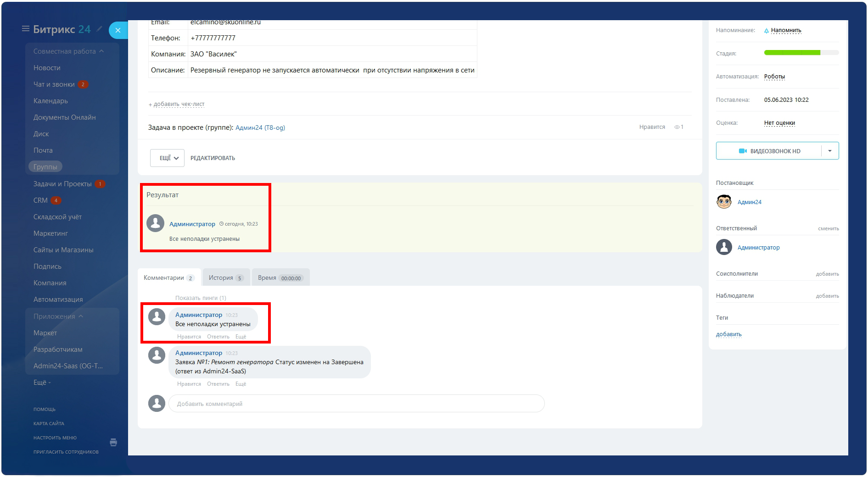
Task: Open Чат и звонки in the sidebar
Action: (54, 84)
